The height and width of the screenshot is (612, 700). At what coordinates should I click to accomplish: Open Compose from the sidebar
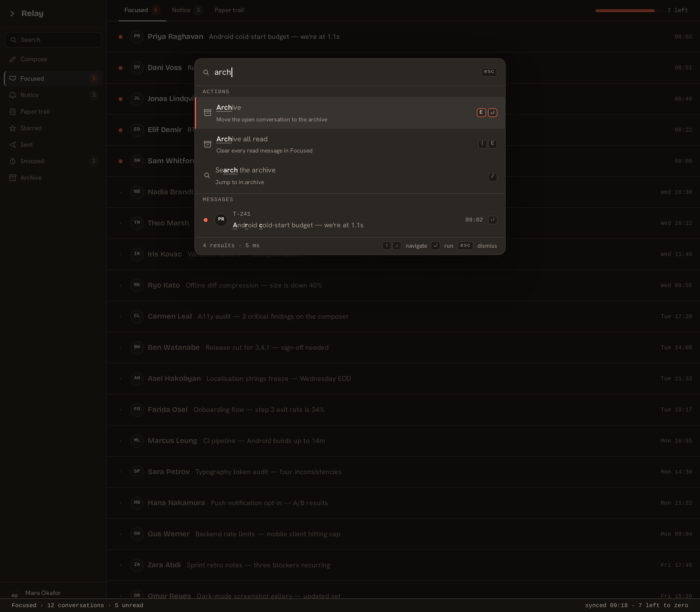pos(53,59)
